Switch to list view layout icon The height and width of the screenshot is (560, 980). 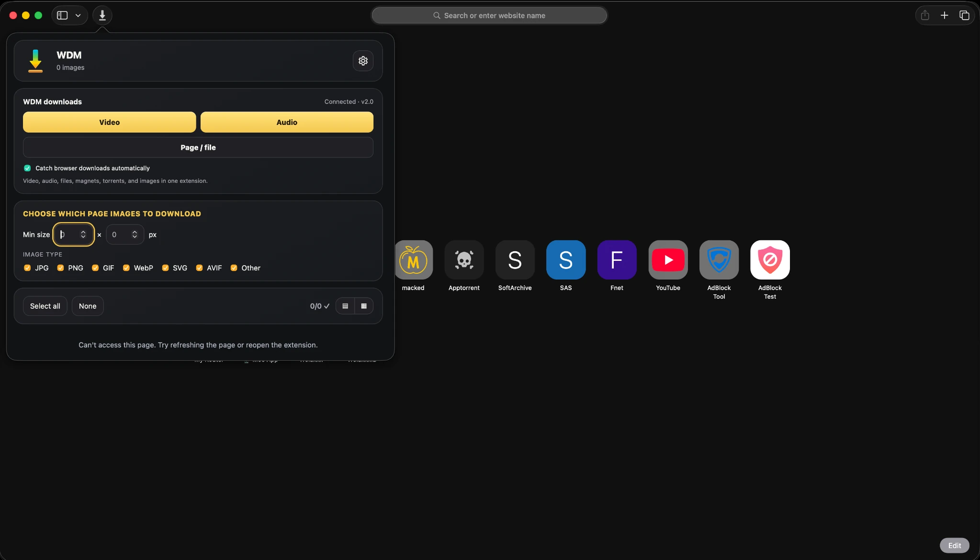pyautogui.click(x=345, y=306)
